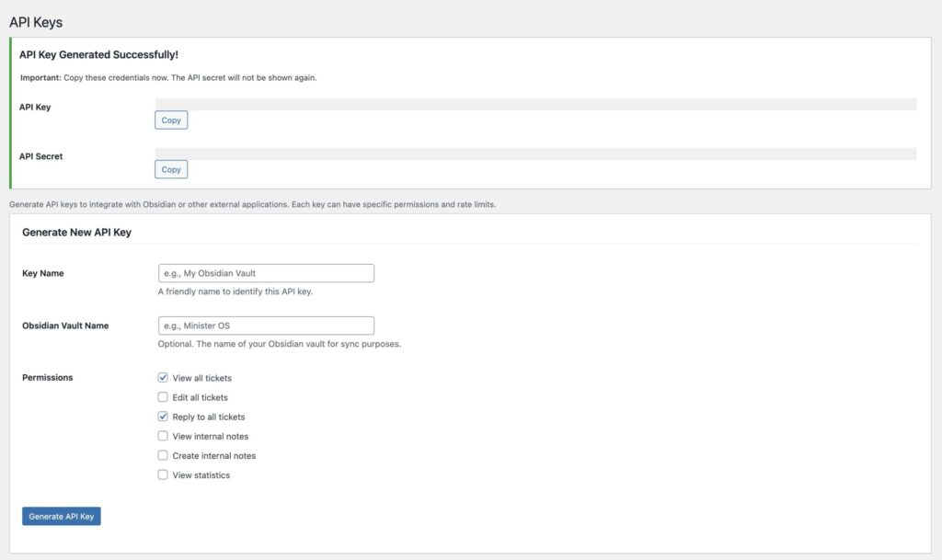Tick the View internal notes checkbox
The width and height of the screenshot is (942, 560).
(163, 436)
